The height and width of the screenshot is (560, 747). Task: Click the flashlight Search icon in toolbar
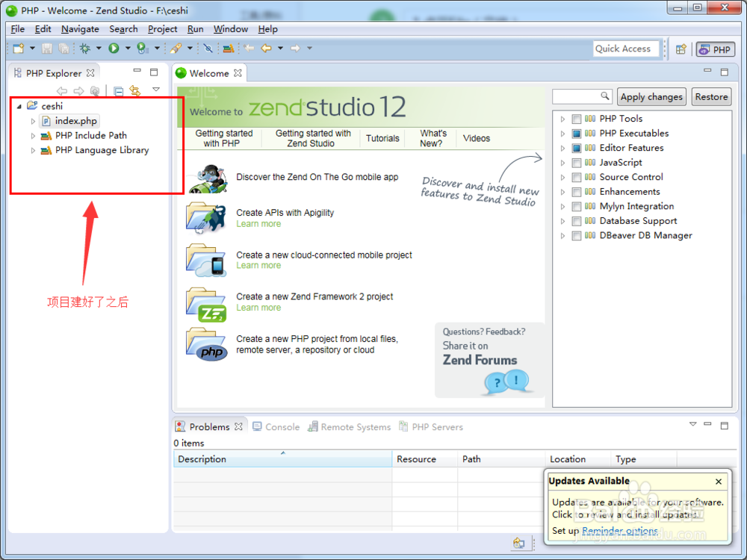176,48
